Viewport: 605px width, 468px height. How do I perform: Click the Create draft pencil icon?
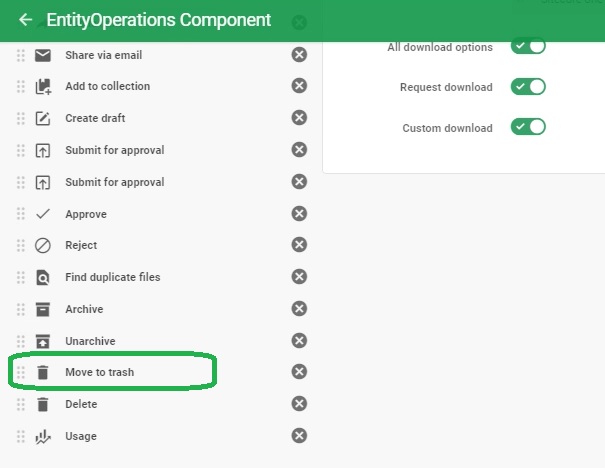click(43, 119)
